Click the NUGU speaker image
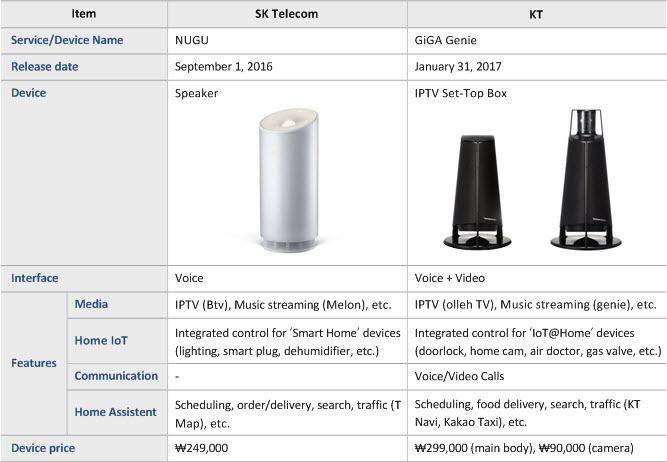The width and height of the screenshot is (667, 462). pyautogui.click(x=288, y=180)
